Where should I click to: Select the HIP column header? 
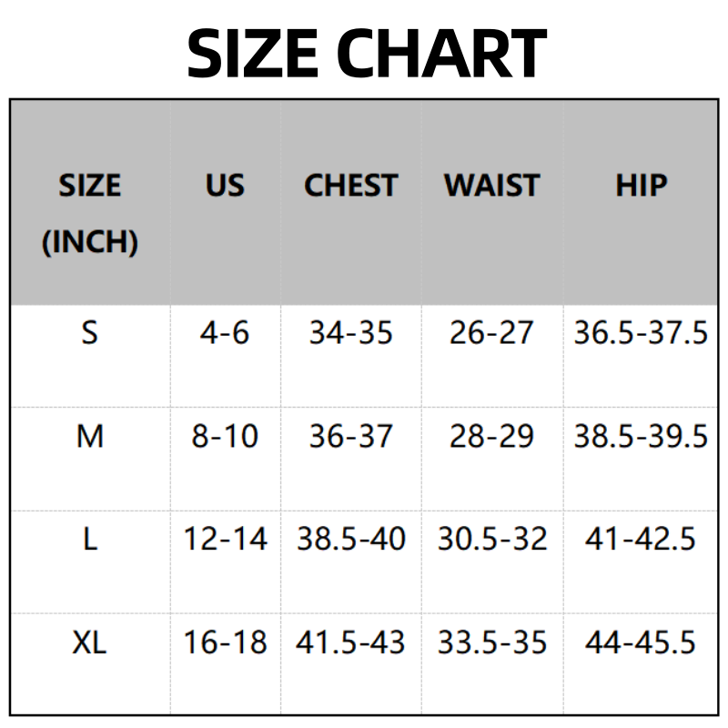coord(641,186)
